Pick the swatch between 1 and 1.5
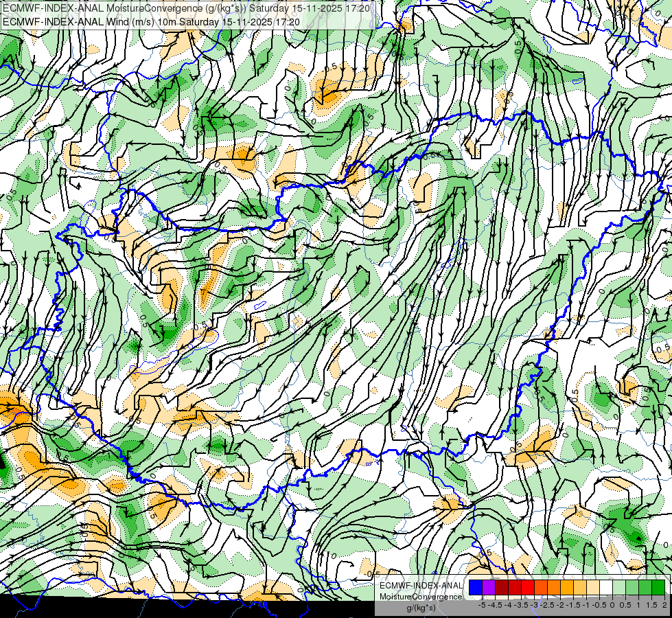This screenshot has width=672, height=618. click(x=645, y=587)
